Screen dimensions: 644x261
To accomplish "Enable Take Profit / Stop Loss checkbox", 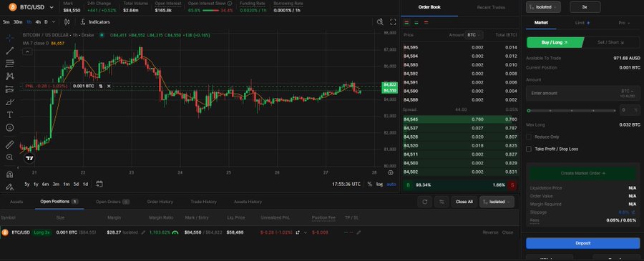I will tap(529, 149).
